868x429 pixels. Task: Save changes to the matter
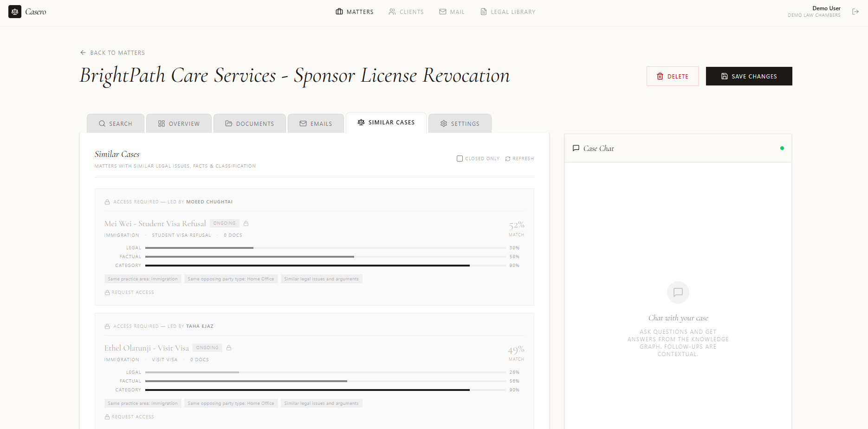coord(749,76)
